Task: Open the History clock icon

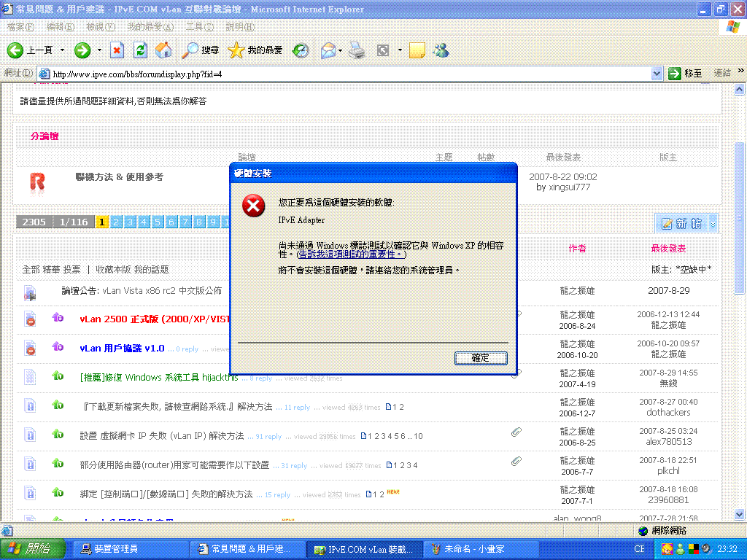Action: (301, 50)
